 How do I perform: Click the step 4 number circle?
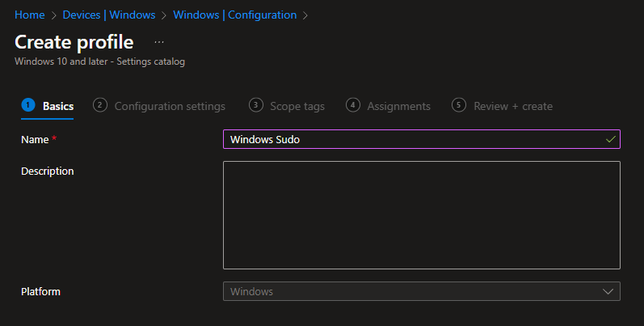click(x=352, y=105)
